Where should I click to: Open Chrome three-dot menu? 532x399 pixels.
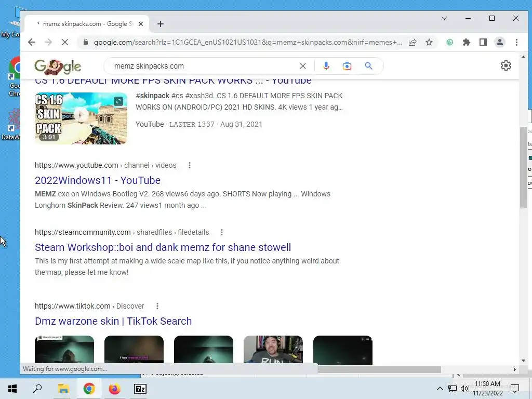pos(516,42)
